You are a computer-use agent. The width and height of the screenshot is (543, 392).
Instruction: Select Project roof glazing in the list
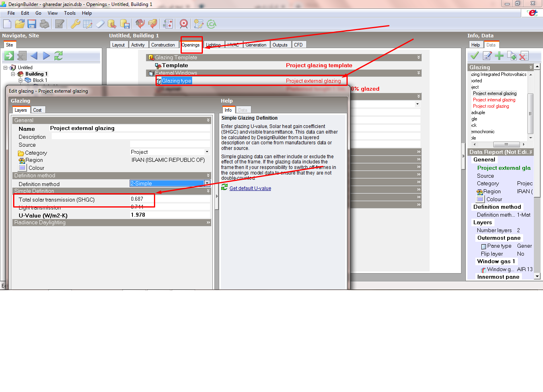click(491, 106)
